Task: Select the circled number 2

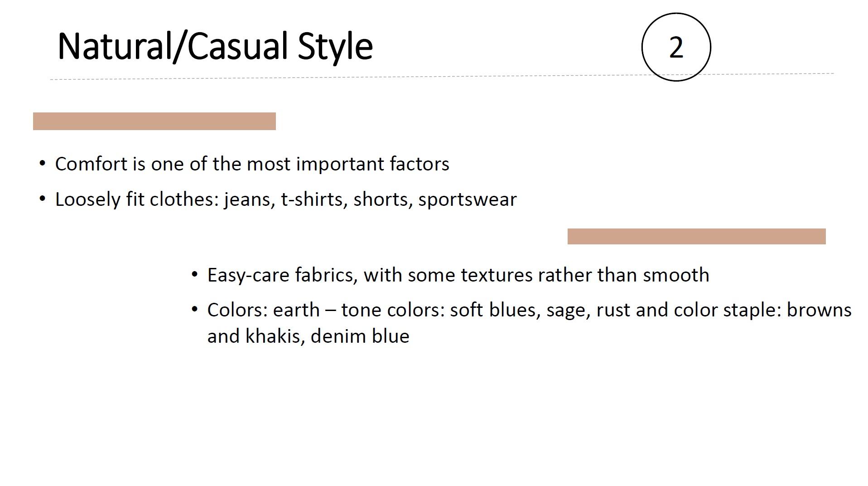Action: click(676, 47)
